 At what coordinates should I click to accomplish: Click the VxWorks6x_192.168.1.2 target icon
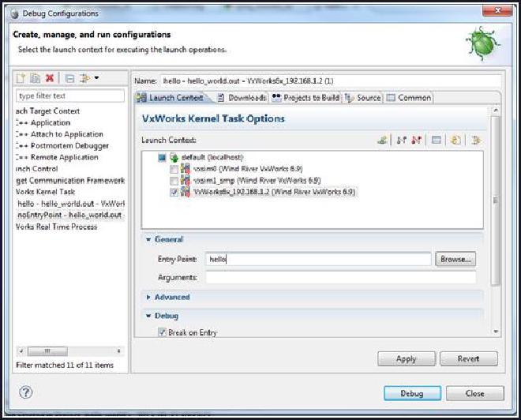click(185, 192)
